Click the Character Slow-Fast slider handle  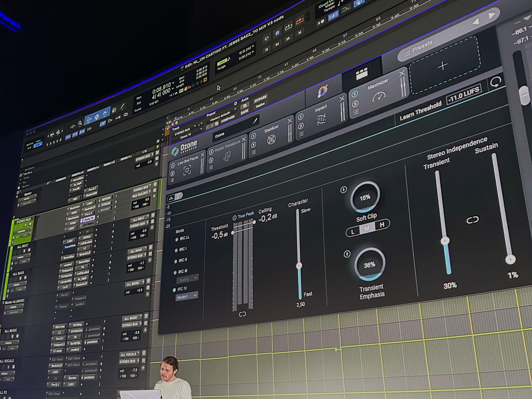click(x=299, y=266)
